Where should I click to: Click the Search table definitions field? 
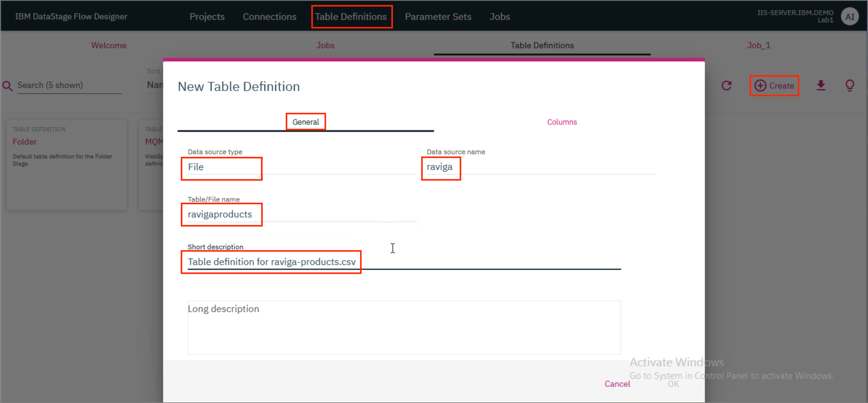click(69, 85)
